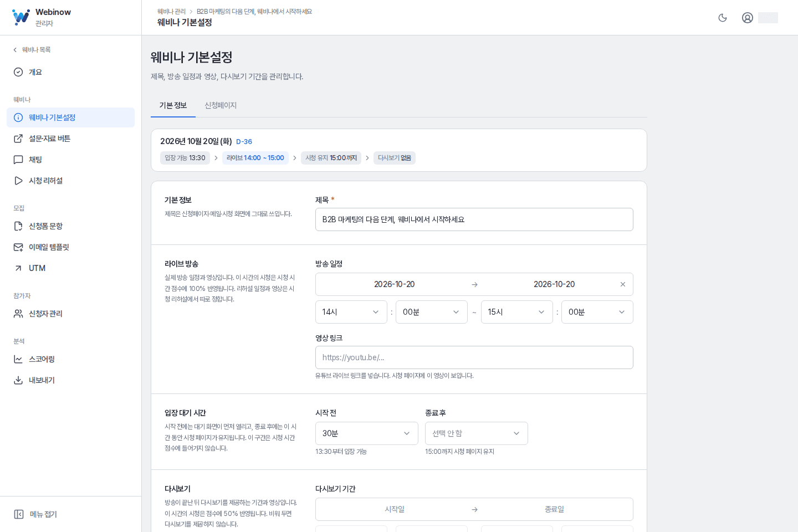Go back to 웨비나 목록
The image size is (798, 532).
coord(32,50)
